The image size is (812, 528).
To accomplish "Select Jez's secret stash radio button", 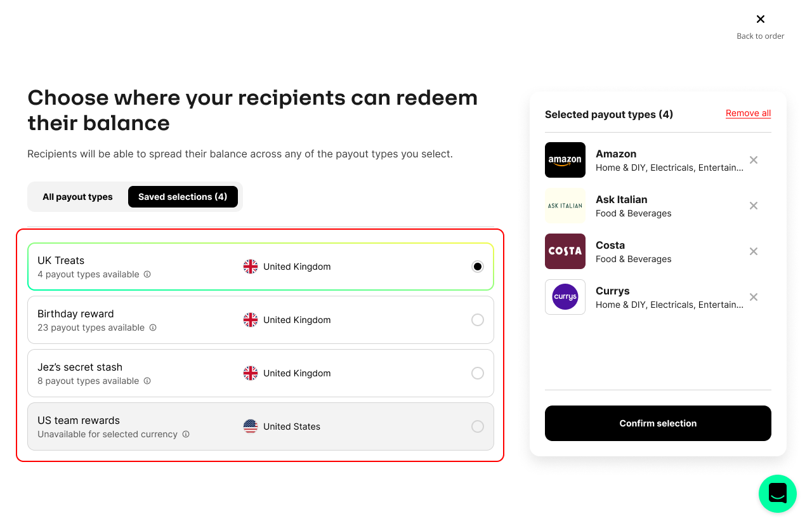I will (478, 373).
